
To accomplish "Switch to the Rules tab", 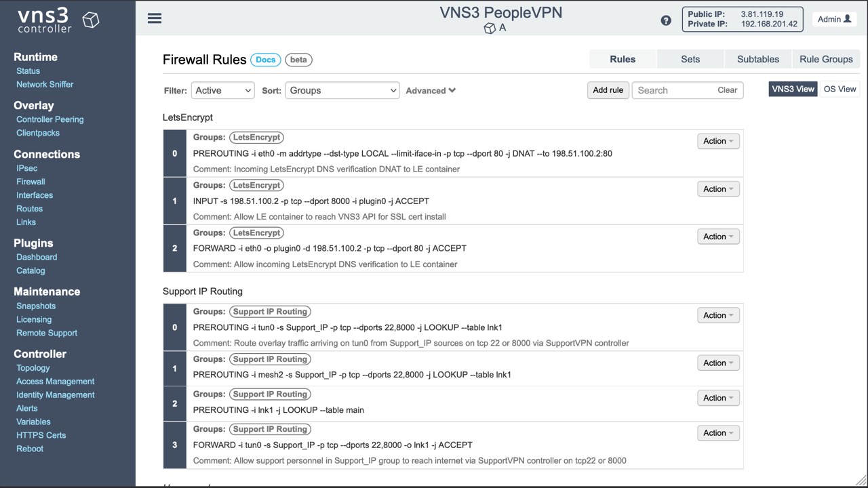I will click(623, 59).
